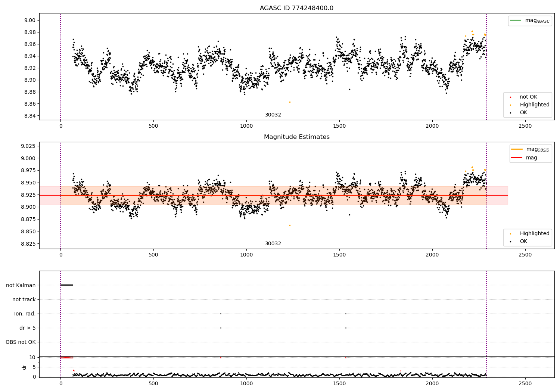
Task: Click the 30032 label in the Magnitude Estimates plot
Action: pos(273,244)
